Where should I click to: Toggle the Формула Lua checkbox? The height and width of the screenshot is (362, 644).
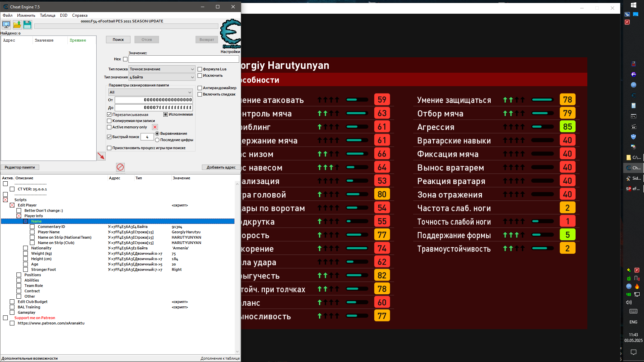pyautogui.click(x=200, y=69)
